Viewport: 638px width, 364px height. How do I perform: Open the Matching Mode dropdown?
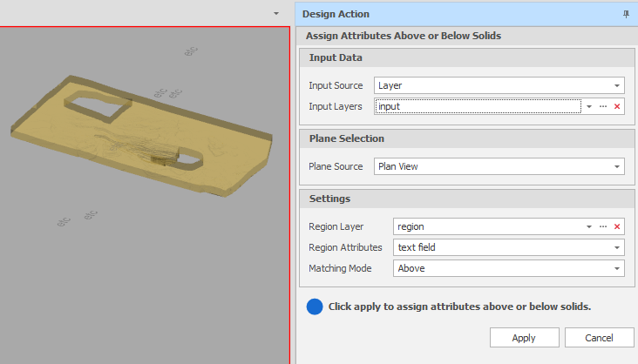click(x=617, y=268)
